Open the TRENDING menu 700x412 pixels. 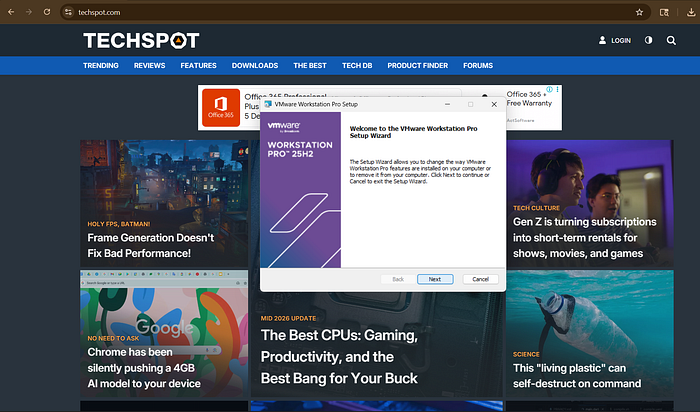(x=101, y=65)
